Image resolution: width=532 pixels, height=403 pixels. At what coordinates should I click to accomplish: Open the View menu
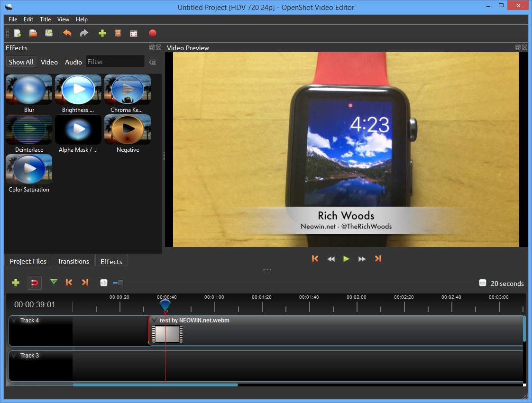click(63, 19)
